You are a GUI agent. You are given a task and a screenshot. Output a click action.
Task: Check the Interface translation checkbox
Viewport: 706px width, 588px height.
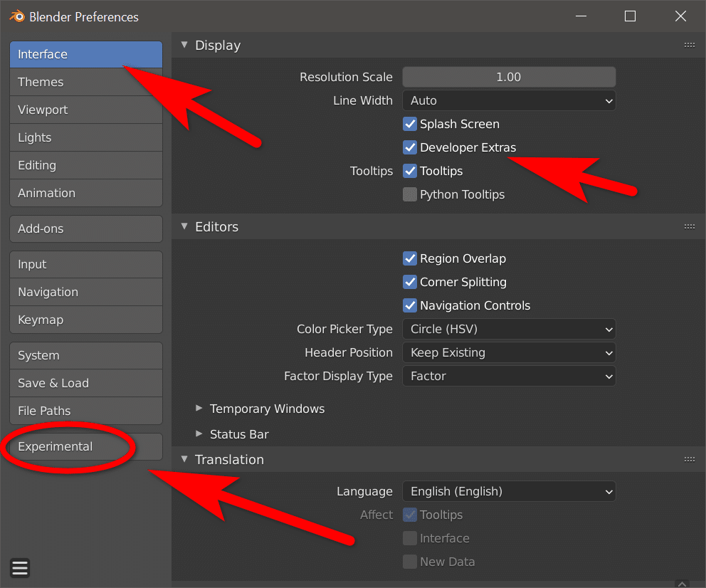point(410,538)
